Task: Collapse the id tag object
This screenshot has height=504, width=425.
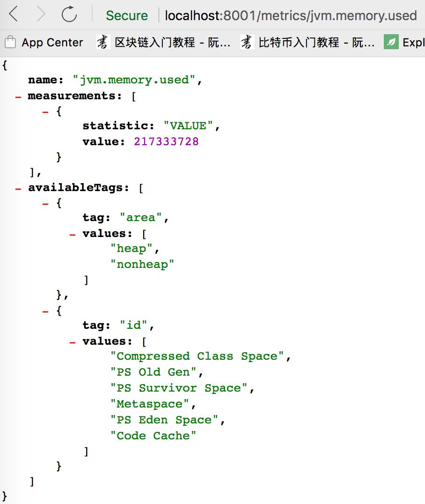Action: tap(45, 311)
